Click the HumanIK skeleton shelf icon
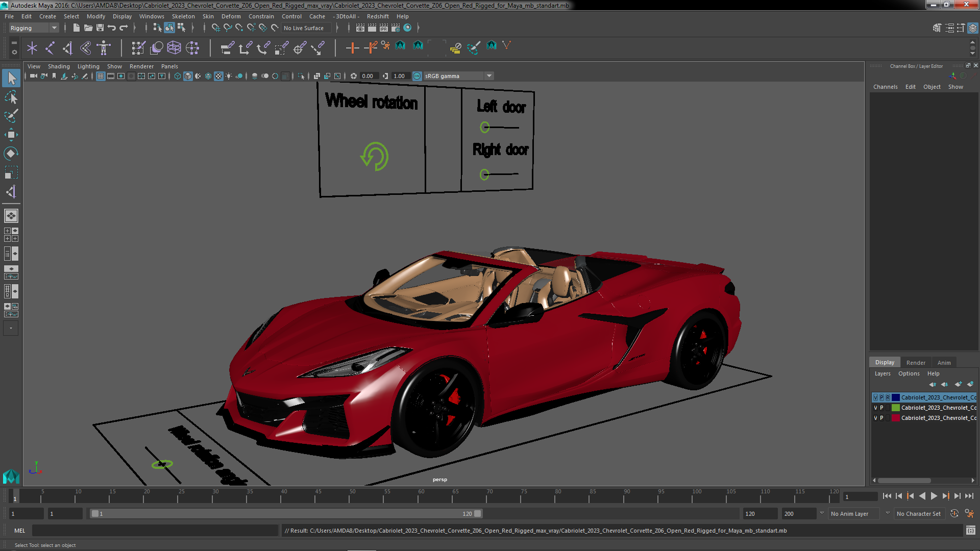980x551 pixels. pos(104,48)
